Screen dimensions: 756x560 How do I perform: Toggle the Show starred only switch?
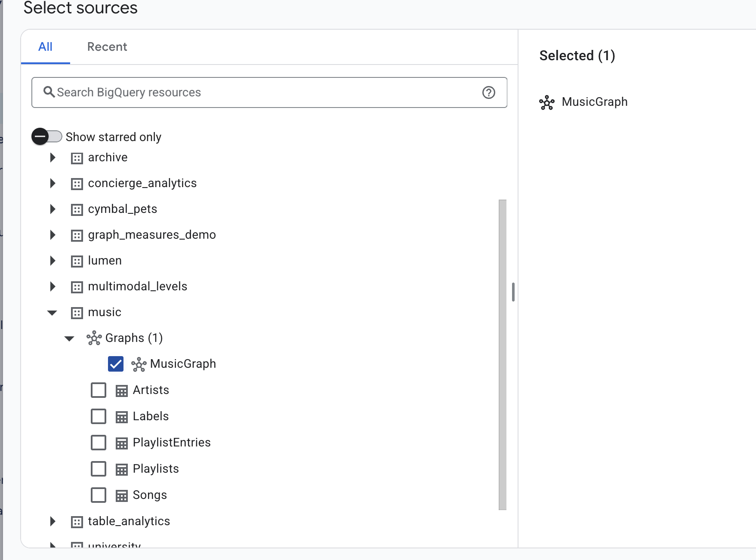(x=47, y=137)
